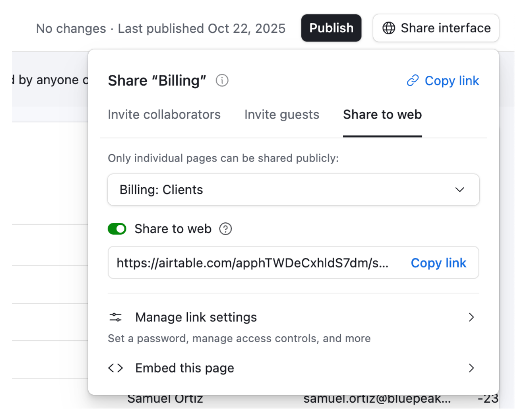The width and height of the screenshot is (526, 420).
Task: Switch to the Invite collaborators tab
Action: point(164,115)
